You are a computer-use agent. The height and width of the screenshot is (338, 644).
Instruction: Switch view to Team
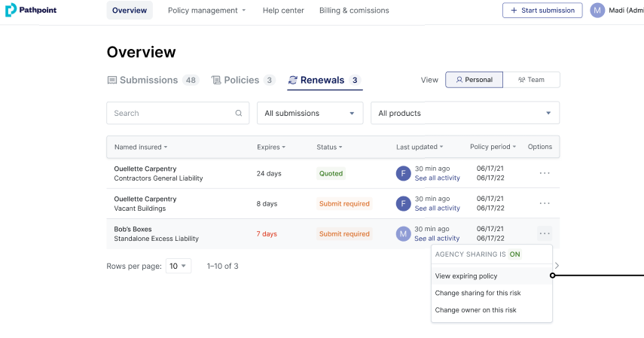531,80
